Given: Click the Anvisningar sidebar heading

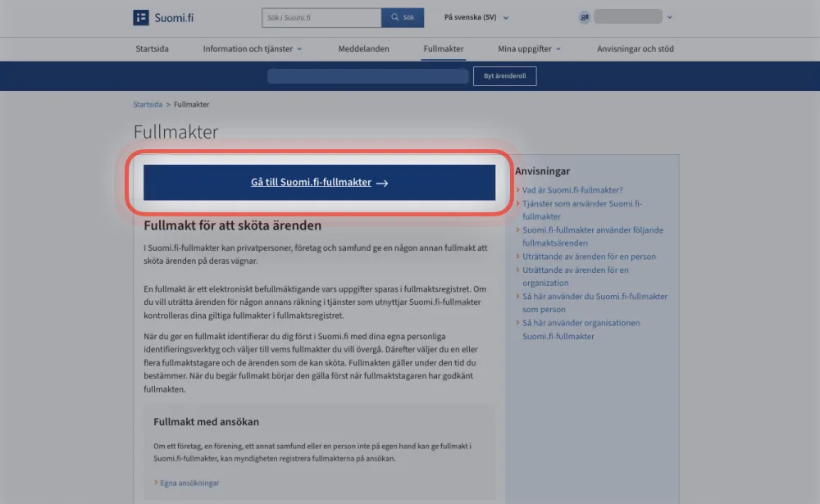Looking at the screenshot, I should pyautogui.click(x=542, y=171).
